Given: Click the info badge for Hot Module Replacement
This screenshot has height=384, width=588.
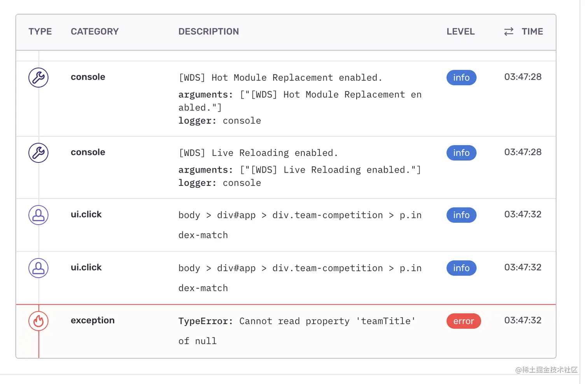Looking at the screenshot, I should [461, 78].
